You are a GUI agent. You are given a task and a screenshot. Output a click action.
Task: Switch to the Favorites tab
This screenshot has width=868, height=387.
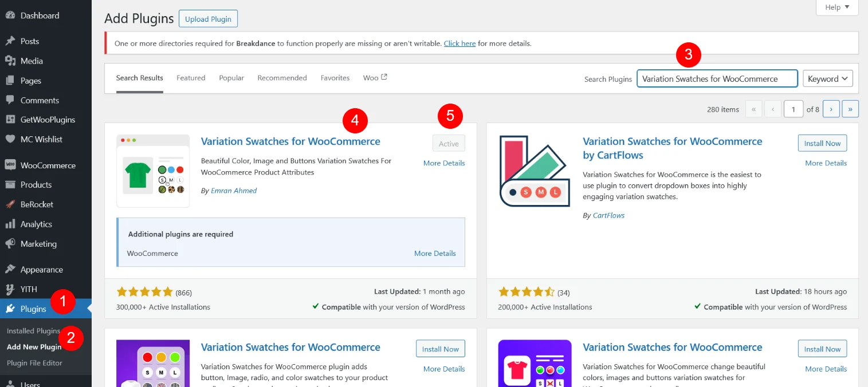coord(335,78)
